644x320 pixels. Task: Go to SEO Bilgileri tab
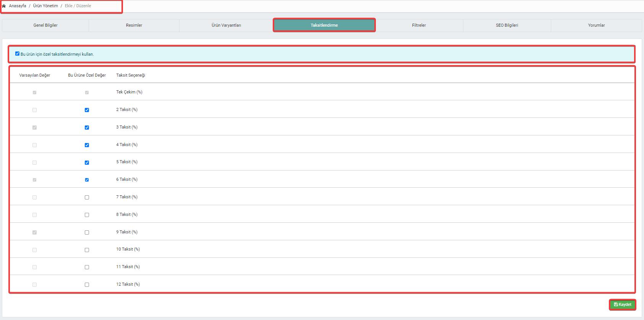click(507, 25)
